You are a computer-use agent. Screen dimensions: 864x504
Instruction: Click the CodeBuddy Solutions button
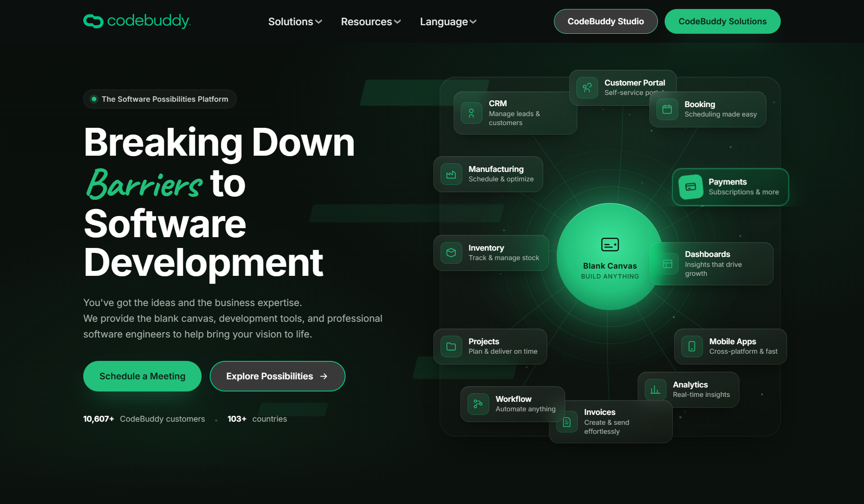point(723,21)
